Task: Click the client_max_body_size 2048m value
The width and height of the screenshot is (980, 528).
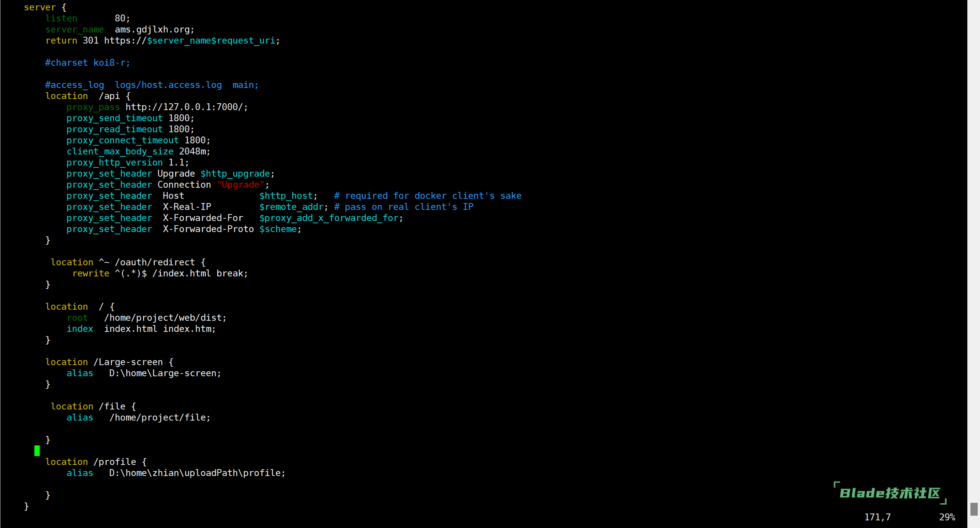Action: tap(194, 151)
